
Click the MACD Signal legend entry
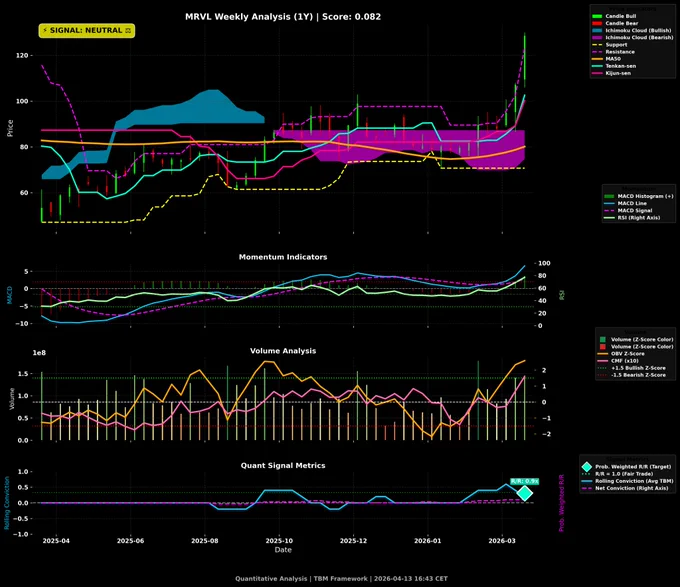[x=628, y=210]
